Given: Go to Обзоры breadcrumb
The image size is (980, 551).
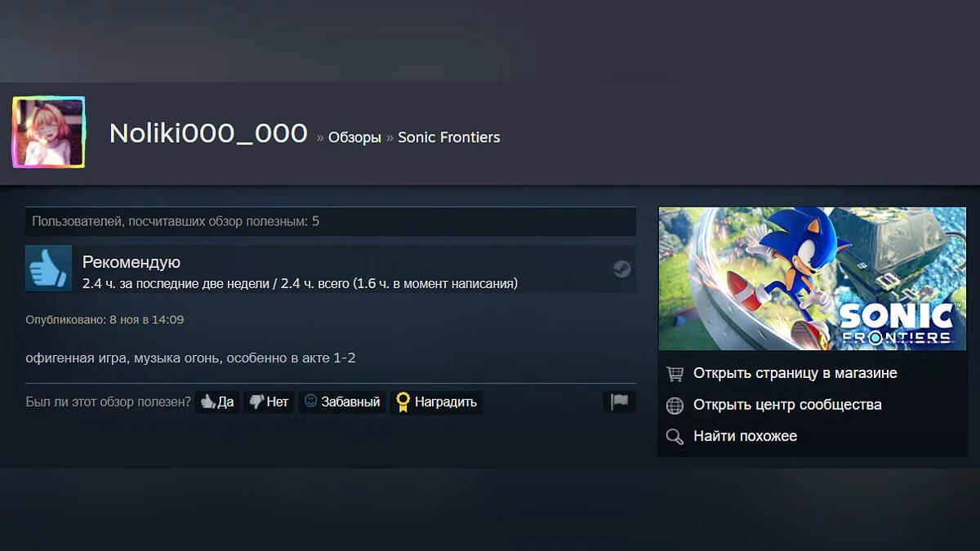Looking at the screenshot, I should [354, 137].
